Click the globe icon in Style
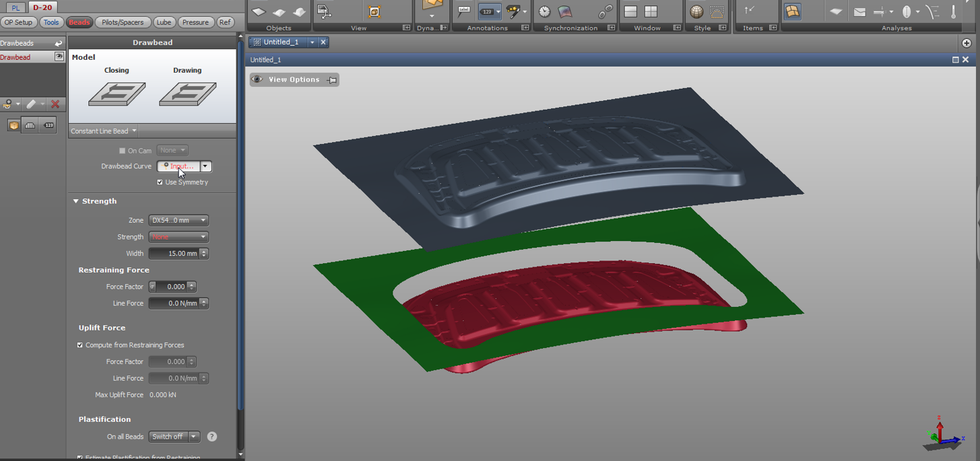Viewport: 980px width, 461px height. click(696, 11)
